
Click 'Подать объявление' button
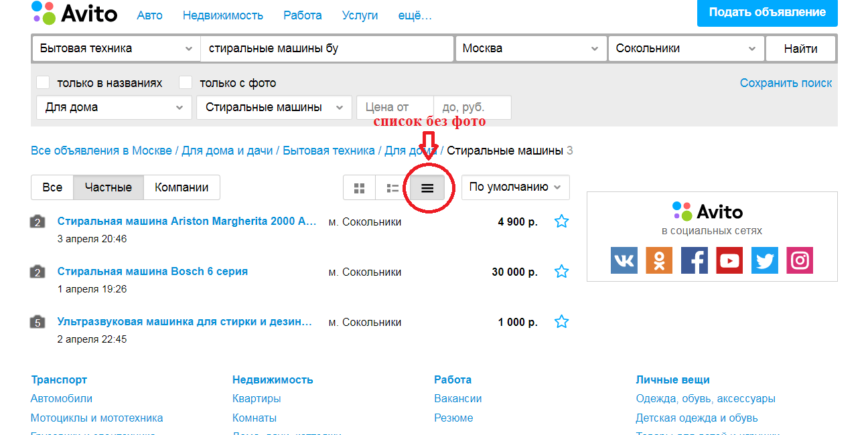[768, 13]
